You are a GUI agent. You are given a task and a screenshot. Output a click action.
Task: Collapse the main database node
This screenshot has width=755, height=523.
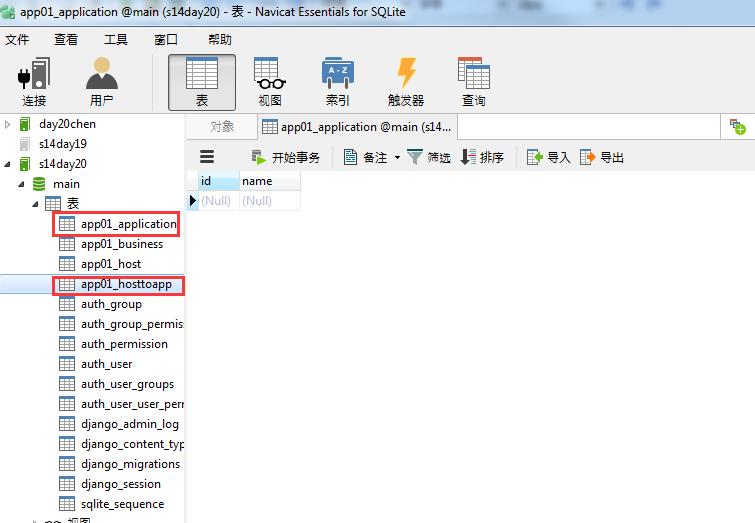(x=21, y=184)
